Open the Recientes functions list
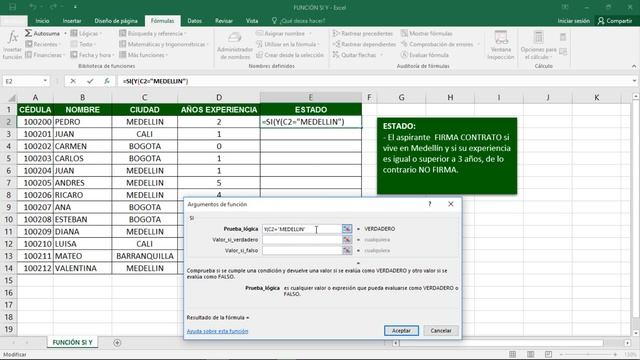 [x=42, y=44]
